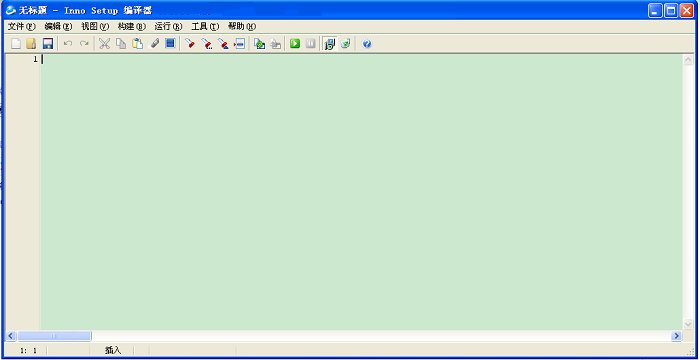Save the current script
The height and width of the screenshot is (360, 700).
(x=48, y=44)
